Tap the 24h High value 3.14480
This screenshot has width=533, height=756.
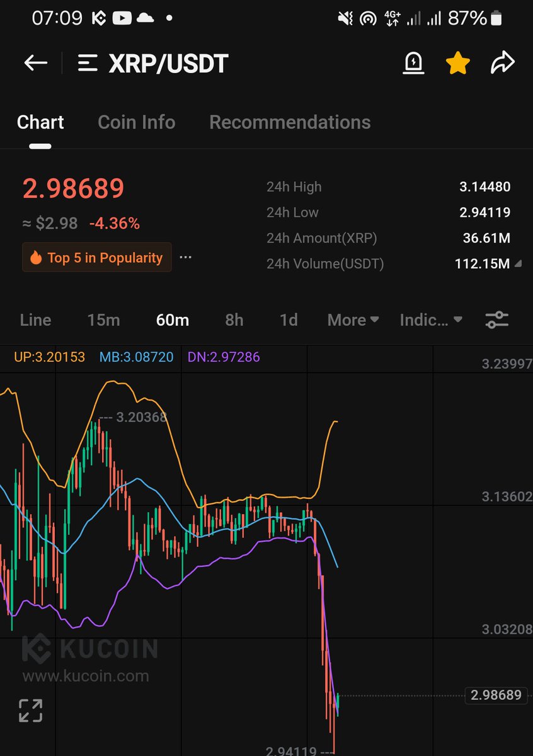tap(485, 186)
